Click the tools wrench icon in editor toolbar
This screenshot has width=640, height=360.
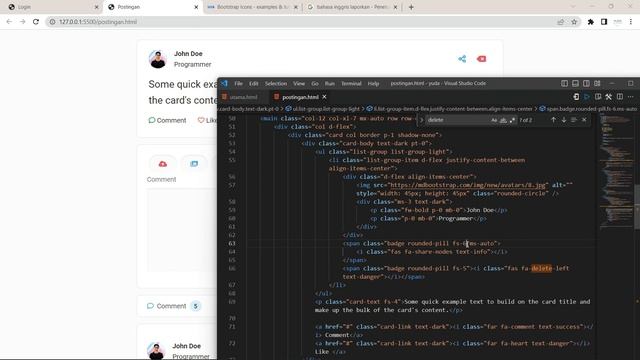pyautogui.click(x=609, y=97)
